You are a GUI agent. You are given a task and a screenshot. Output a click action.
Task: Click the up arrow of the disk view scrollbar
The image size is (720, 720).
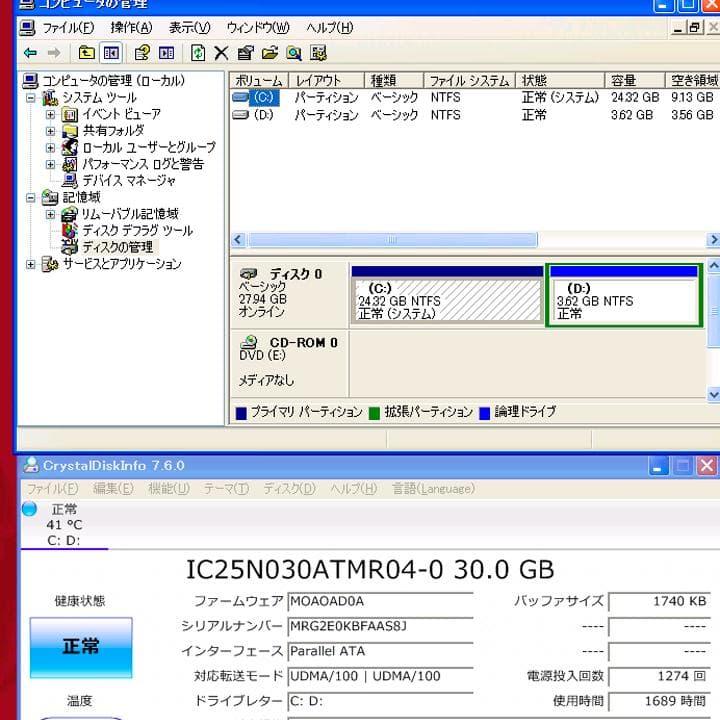tap(714, 265)
